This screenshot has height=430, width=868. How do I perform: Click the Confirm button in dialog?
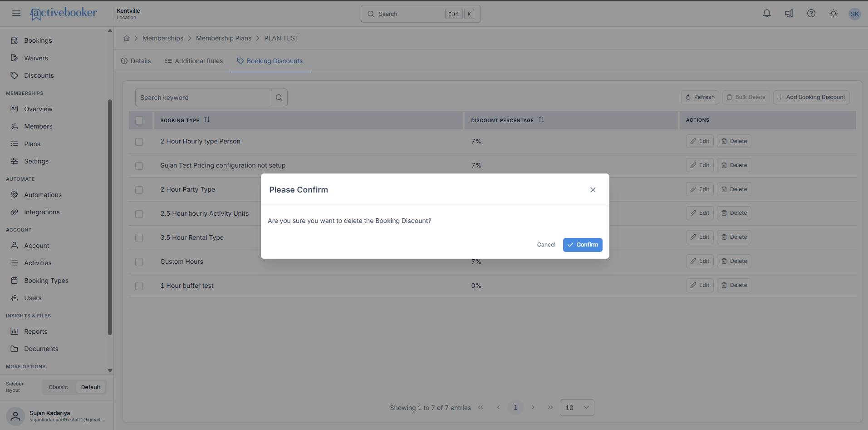(583, 245)
